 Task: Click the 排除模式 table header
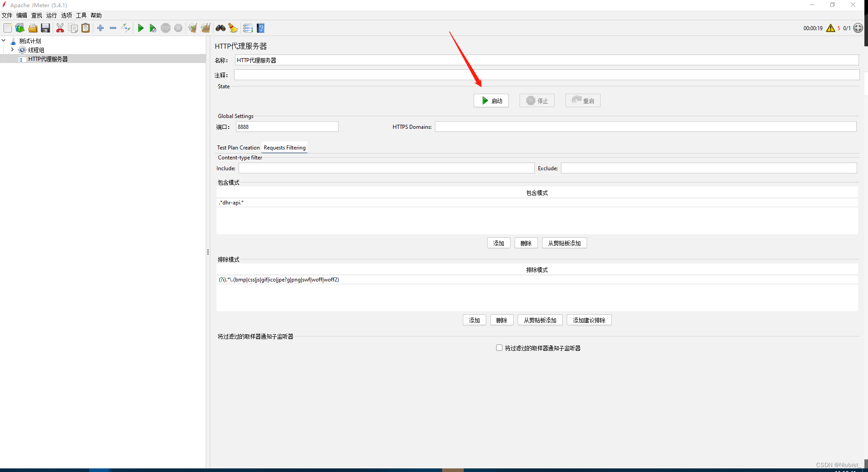coord(537,270)
